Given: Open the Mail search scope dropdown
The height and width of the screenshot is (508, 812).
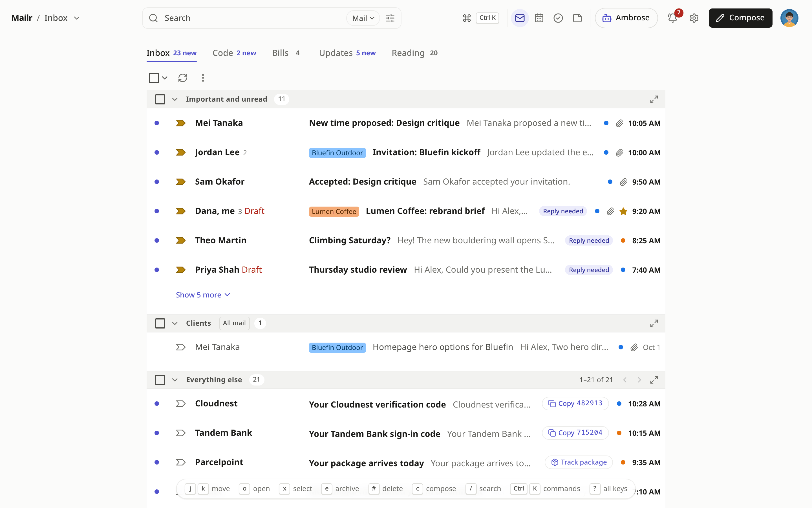Looking at the screenshot, I should click(x=363, y=18).
